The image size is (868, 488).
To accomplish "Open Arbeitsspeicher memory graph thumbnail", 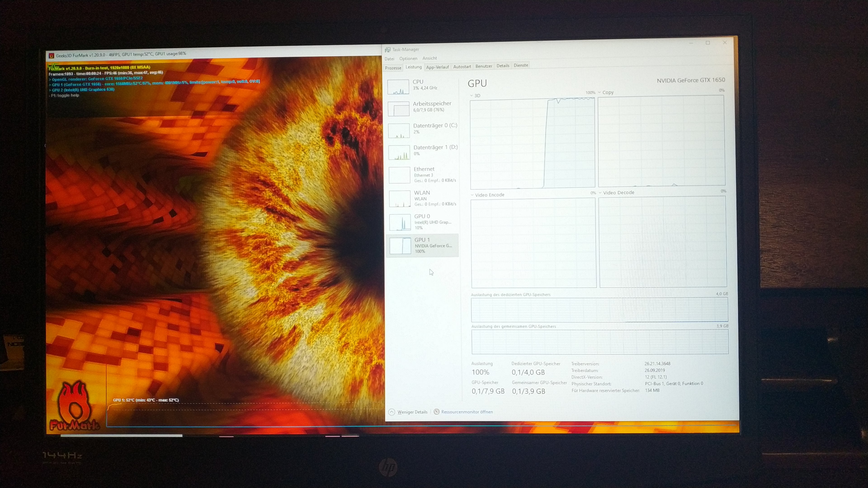I will [x=398, y=109].
